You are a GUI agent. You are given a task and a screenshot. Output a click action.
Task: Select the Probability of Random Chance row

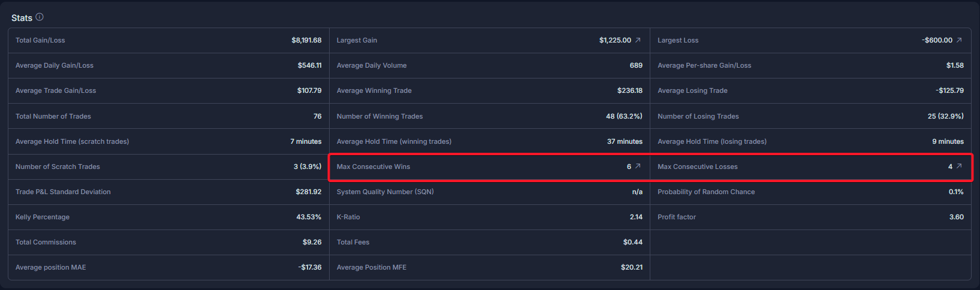tap(810, 192)
